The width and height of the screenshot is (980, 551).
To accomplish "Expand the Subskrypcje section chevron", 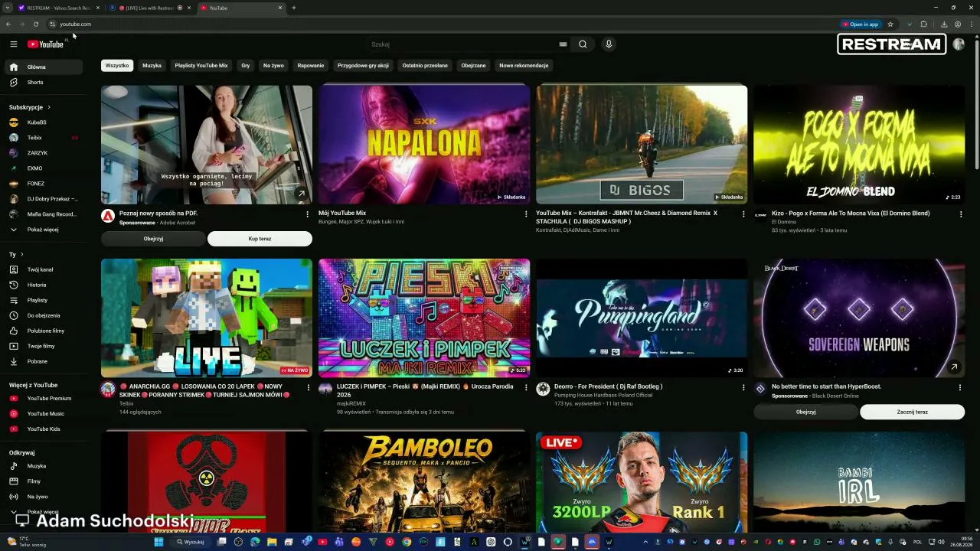I will coord(49,107).
